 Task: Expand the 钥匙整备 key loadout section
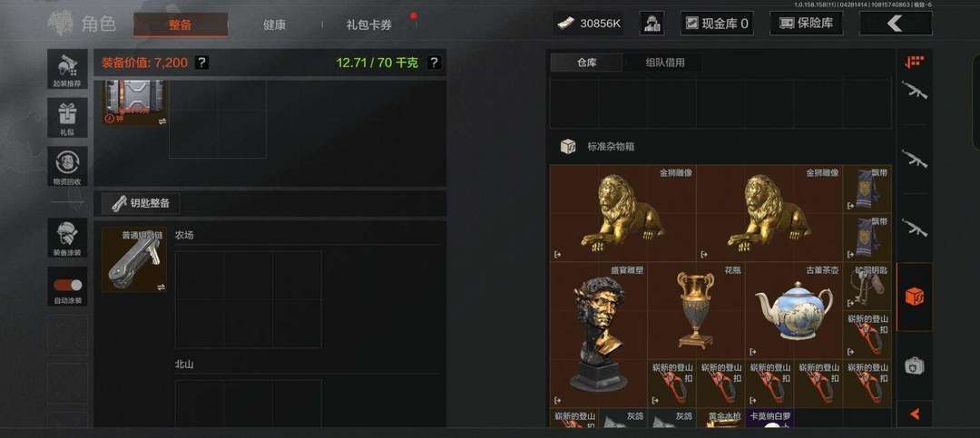140,203
